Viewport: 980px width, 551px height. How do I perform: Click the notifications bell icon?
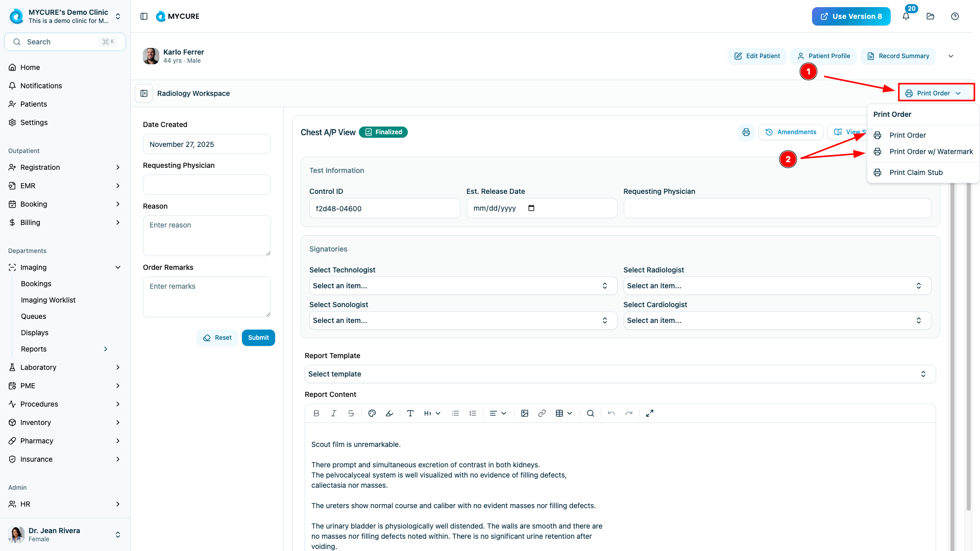point(906,16)
